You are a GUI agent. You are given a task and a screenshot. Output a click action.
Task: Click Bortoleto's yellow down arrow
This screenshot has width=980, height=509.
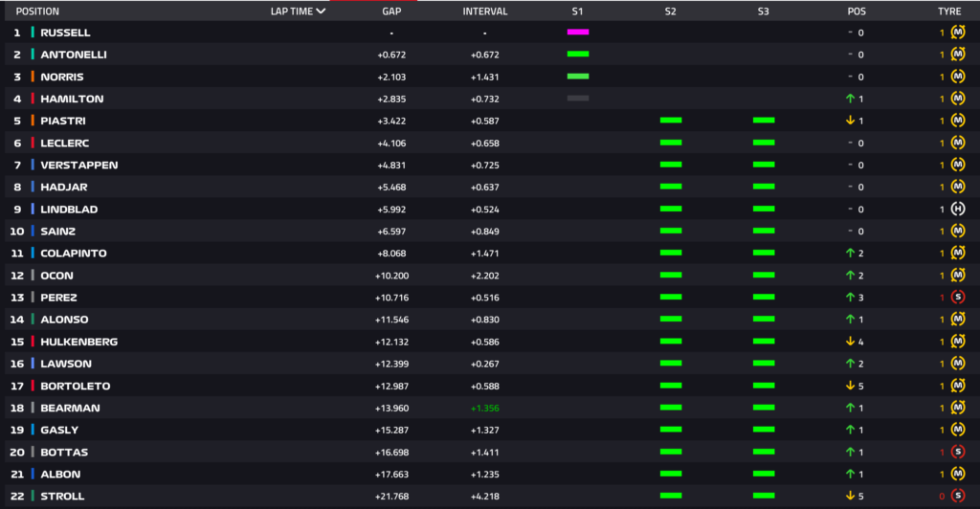pos(850,386)
